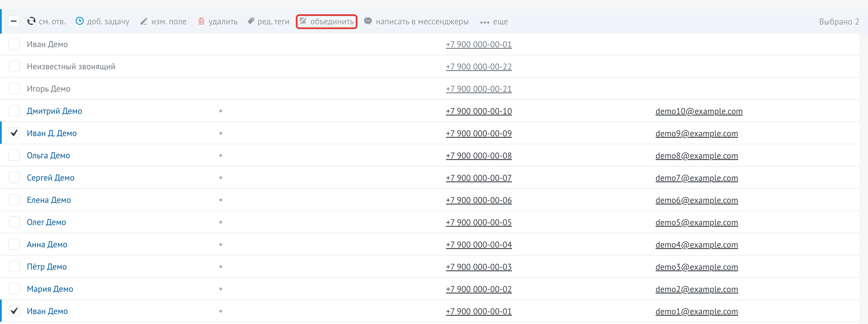868x324 pixels.
Task: Call phone +7 900 000-00-10
Action: tap(479, 111)
